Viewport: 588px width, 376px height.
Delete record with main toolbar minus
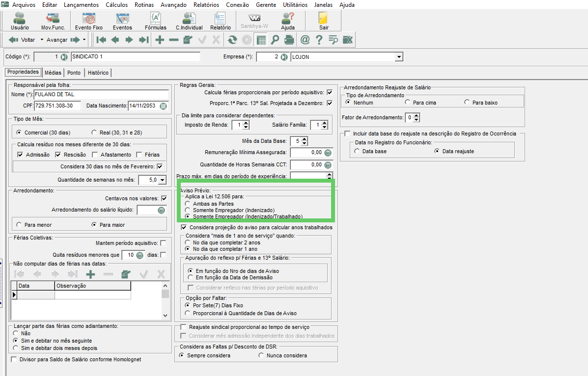click(173, 40)
